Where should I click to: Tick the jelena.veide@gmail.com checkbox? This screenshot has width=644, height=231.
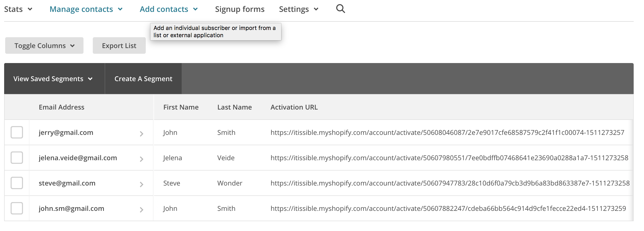17,158
